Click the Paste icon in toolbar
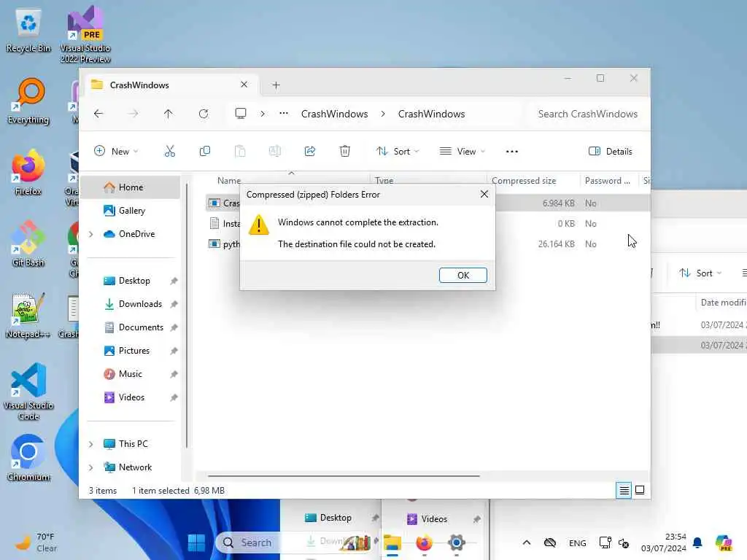Viewport: 747px width, 560px height. tap(240, 152)
